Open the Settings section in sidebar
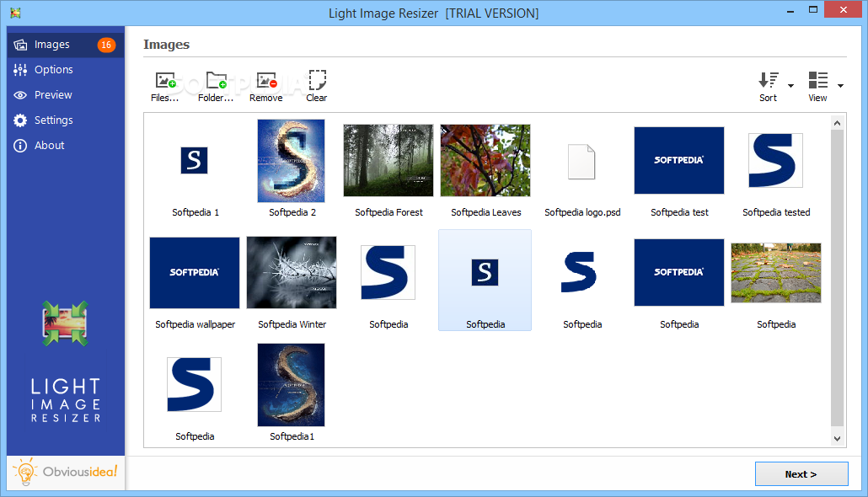 (66, 120)
